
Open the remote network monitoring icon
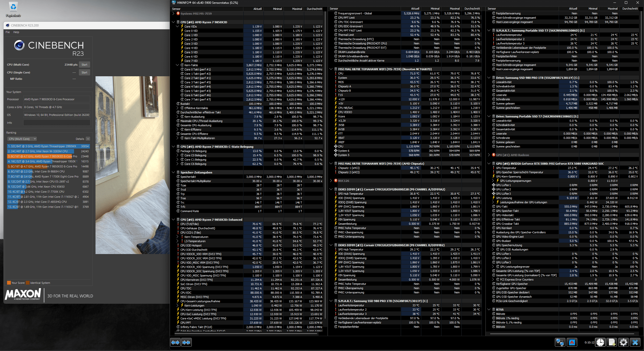pos(560,342)
